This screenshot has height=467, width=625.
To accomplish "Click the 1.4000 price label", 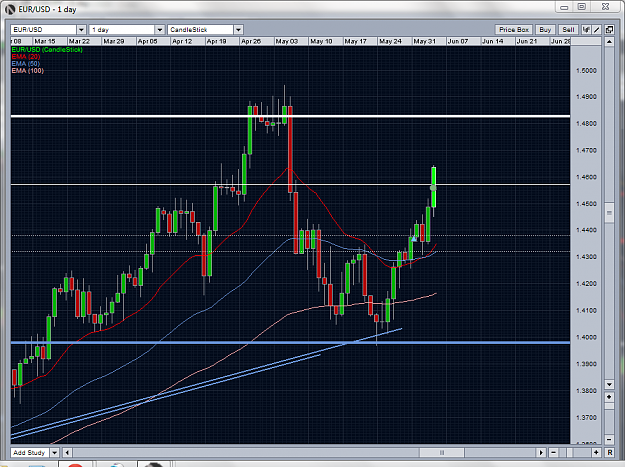I will pyautogui.click(x=586, y=337).
